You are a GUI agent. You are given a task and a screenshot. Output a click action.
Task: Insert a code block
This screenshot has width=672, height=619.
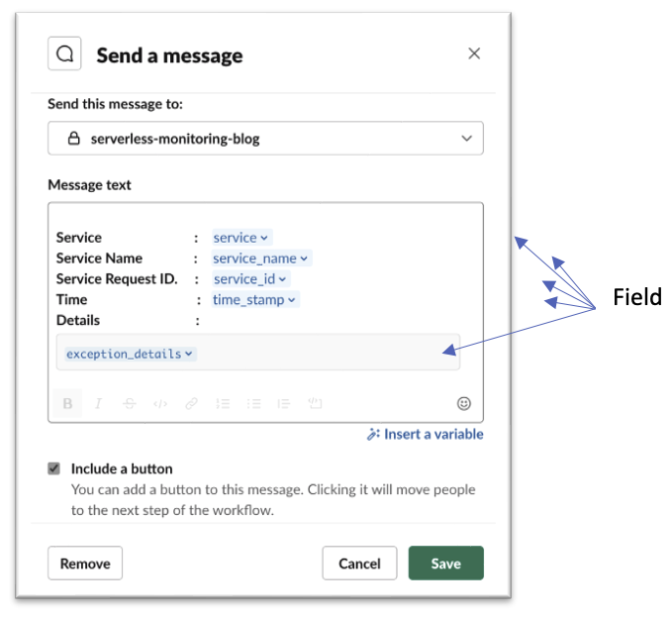315,403
